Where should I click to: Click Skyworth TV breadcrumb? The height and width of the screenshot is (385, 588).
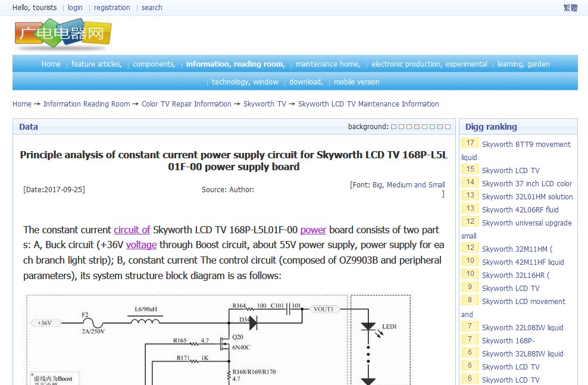[265, 104]
